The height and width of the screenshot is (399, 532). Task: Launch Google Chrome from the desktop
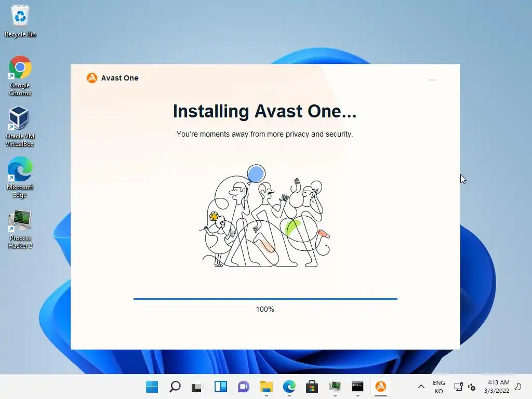point(20,76)
